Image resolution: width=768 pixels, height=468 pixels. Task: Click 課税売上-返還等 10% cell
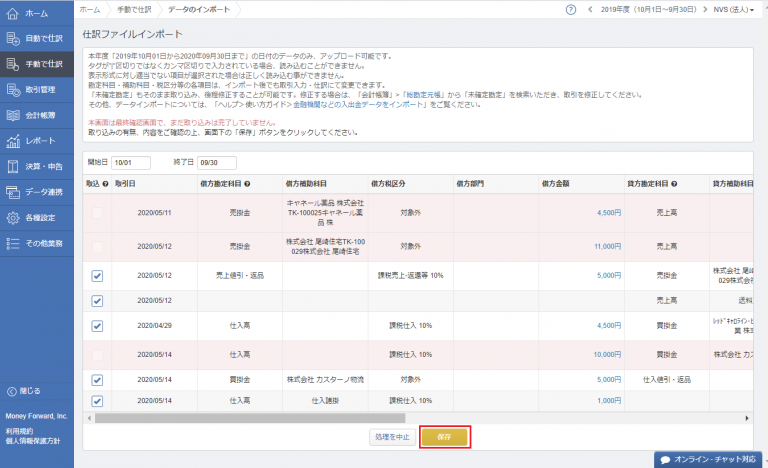click(x=410, y=276)
